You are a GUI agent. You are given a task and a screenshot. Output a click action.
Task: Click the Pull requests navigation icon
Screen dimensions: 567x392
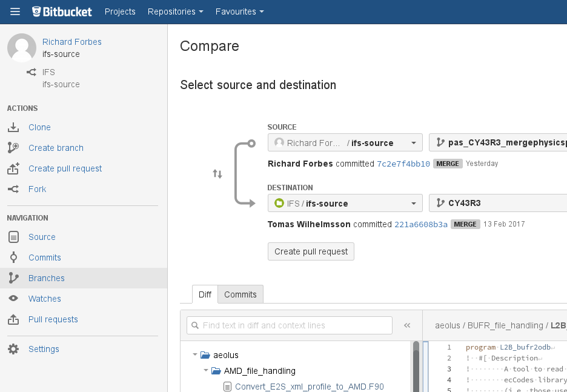point(13,319)
